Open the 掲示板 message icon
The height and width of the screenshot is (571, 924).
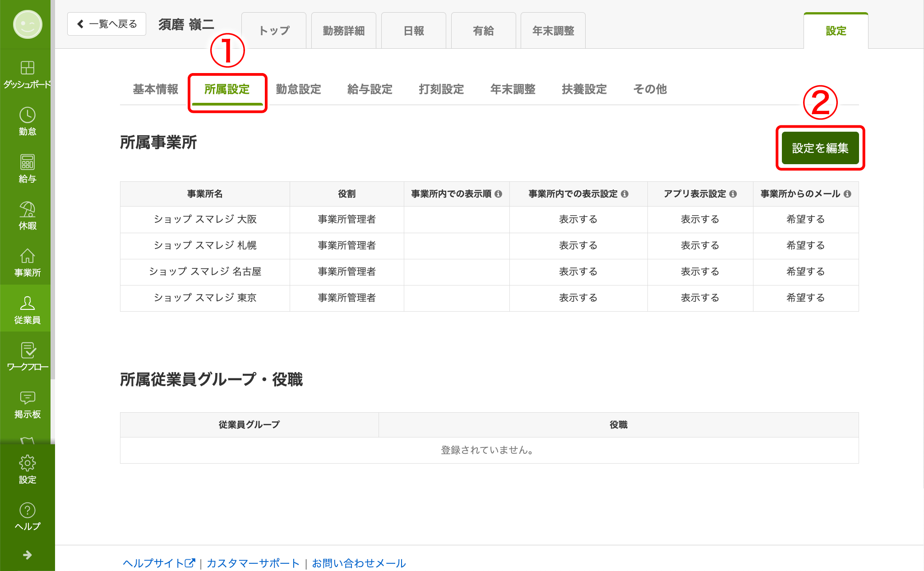pos(27,397)
